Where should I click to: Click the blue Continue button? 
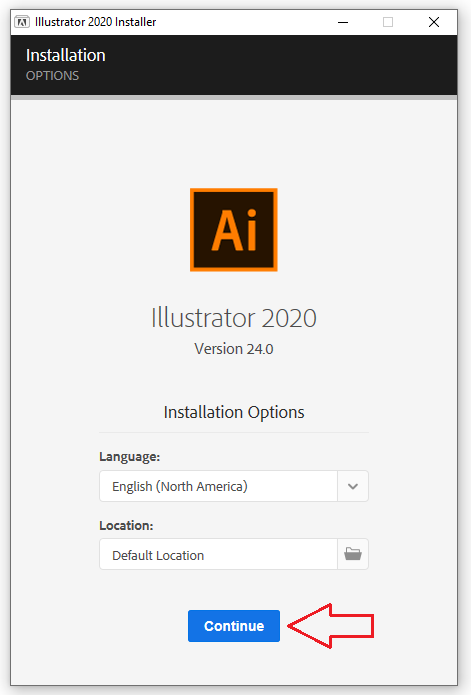pyautogui.click(x=234, y=625)
